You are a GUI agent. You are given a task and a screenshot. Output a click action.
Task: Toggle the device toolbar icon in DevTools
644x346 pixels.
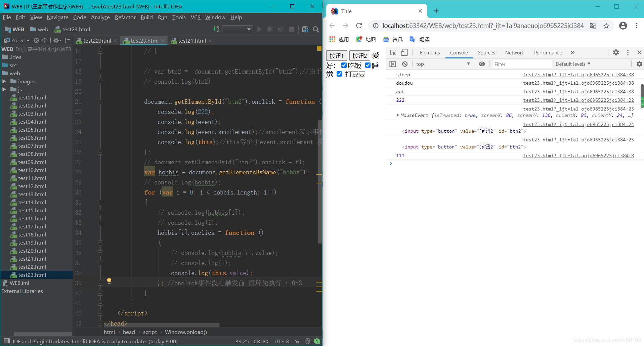click(x=404, y=52)
